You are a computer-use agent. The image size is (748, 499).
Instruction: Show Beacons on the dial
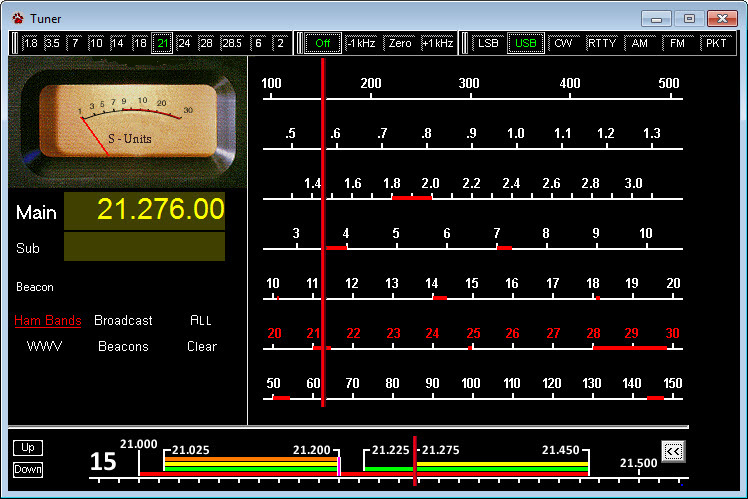point(123,346)
